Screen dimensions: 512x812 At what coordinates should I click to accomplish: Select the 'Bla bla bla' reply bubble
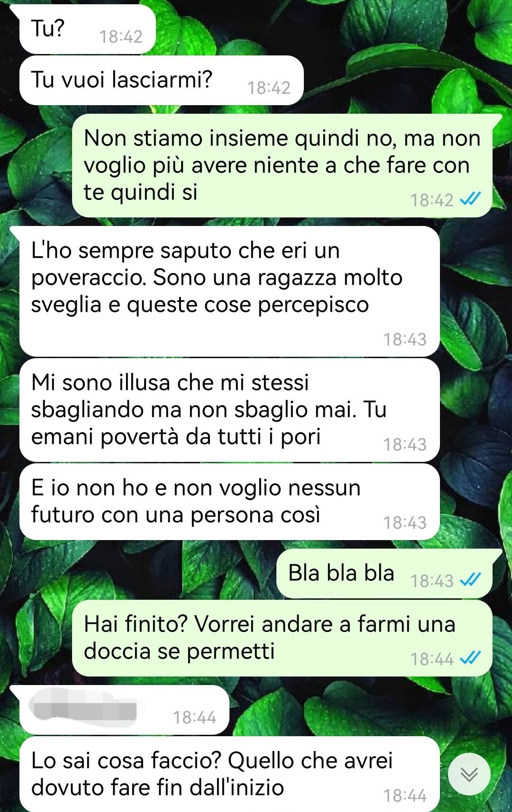point(384,574)
